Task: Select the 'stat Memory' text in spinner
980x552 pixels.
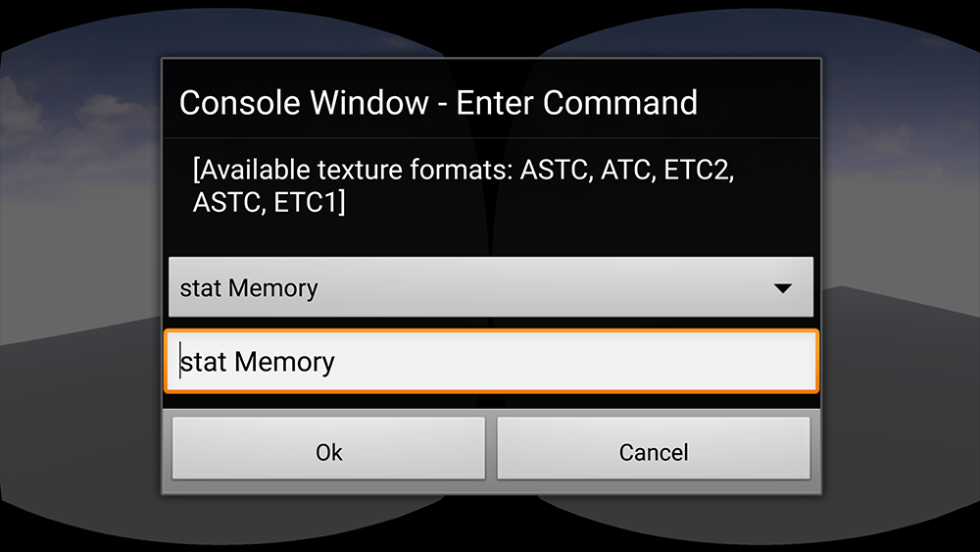Action: tap(249, 288)
